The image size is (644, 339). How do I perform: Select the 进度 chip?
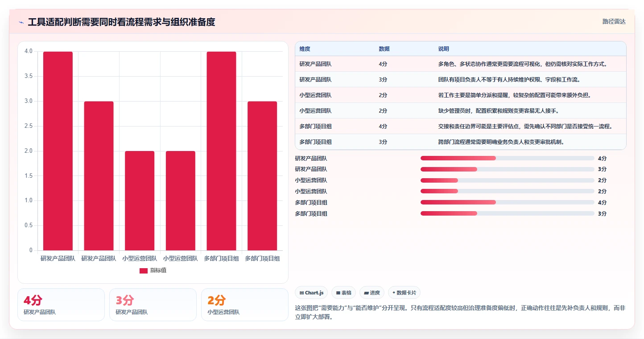[x=372, y=293]
